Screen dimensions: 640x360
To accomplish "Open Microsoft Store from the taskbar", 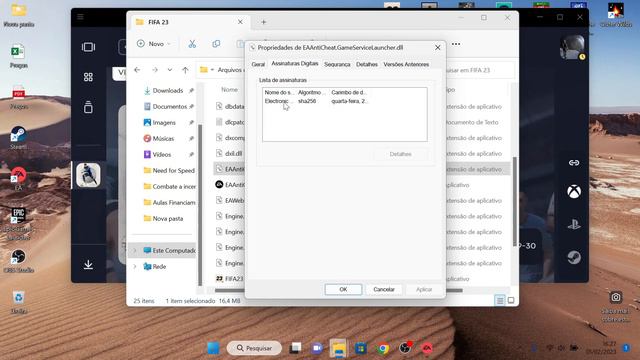I will (360, 348).
